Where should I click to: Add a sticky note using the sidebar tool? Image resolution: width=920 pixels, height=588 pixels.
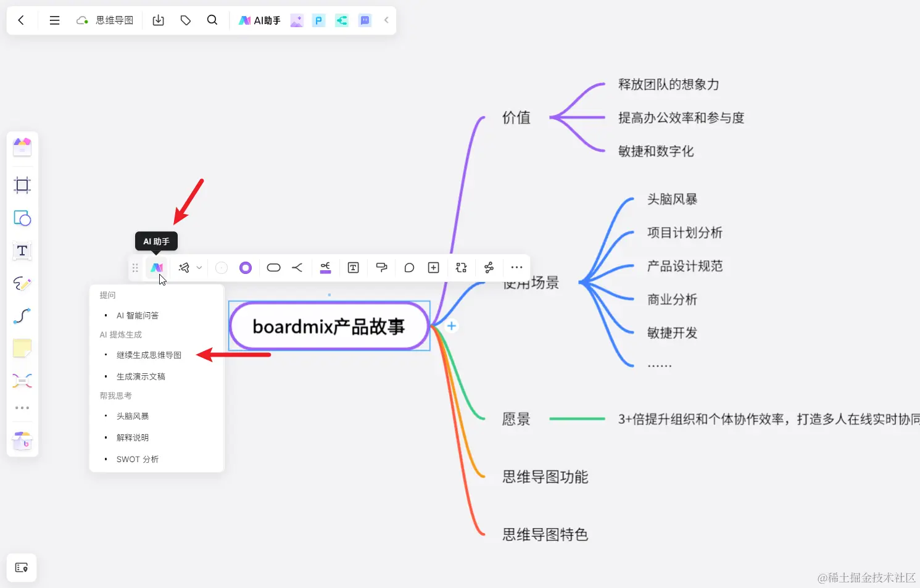coord(22,348)
